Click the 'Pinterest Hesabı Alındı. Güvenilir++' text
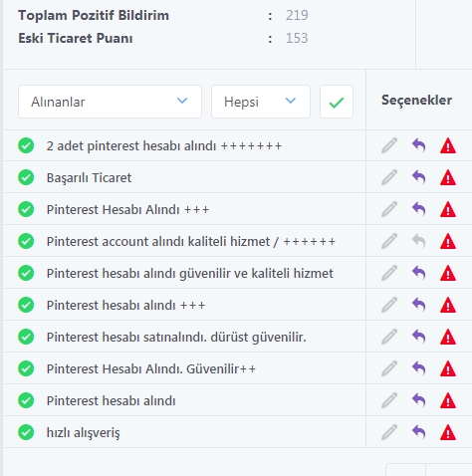The image size is (472, 476). click(x=151, y=368)
